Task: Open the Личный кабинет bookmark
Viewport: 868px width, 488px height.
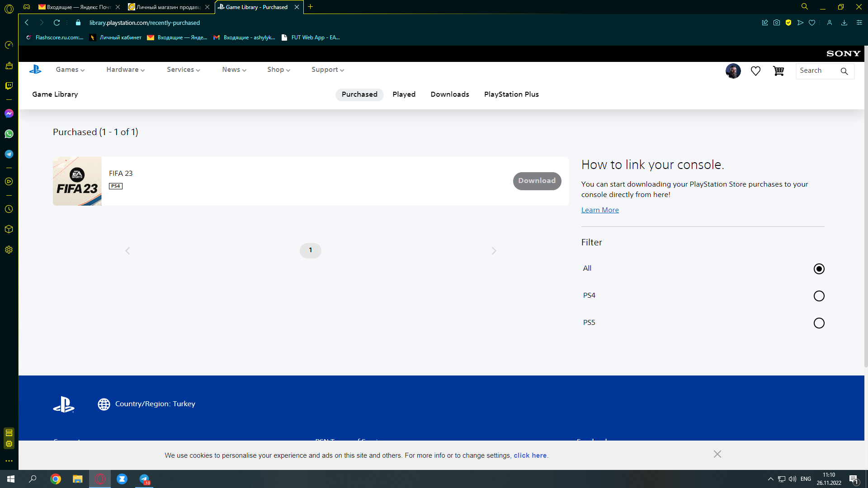Action: [x=116, y=38]
